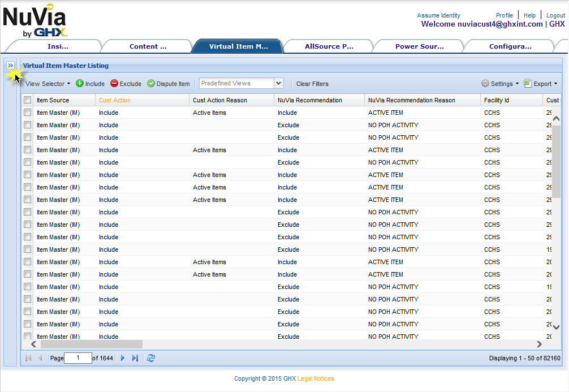Click the Export spreadsheet icon
Screen dimensions: 569x392
pyautogui.click(x=527, y=83)
